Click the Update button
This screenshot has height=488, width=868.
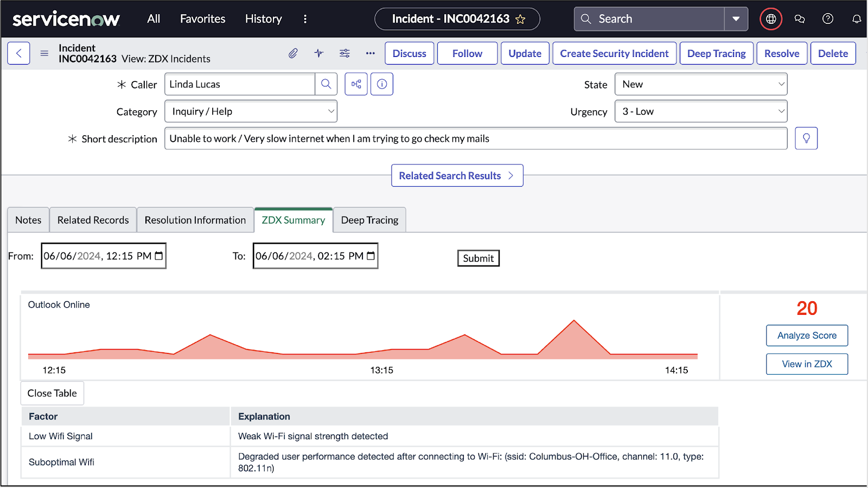click(x=525, y=53)
